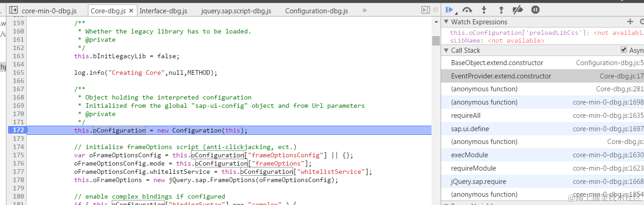Open core-min-0-dbg.js:1698 source link
The height and width of the screenshot is (205, 644).
608,102
